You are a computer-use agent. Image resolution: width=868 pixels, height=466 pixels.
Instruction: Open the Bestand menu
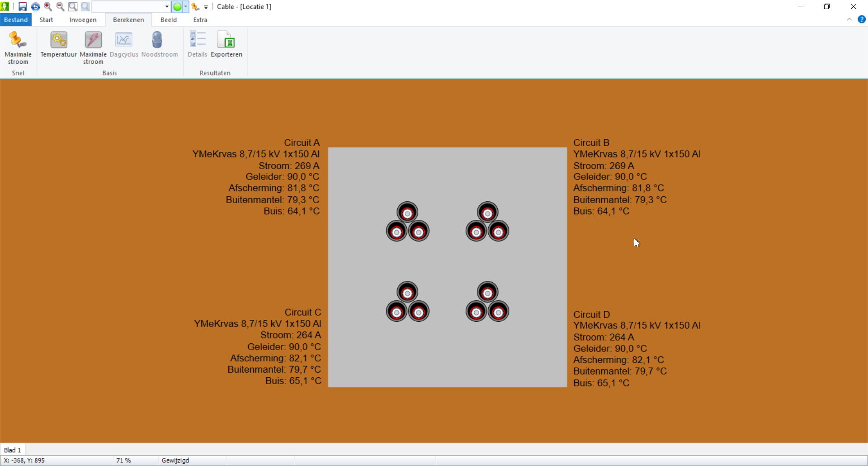point(16,20)
